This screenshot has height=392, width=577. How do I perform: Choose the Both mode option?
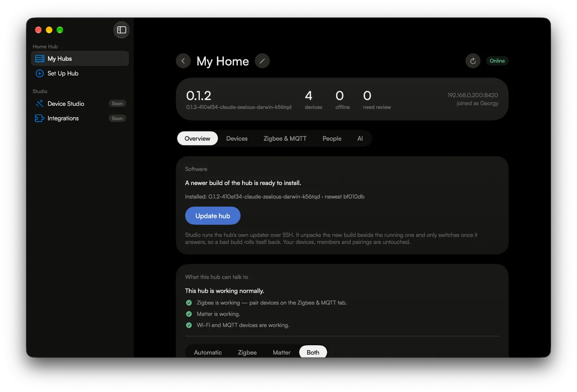(x=313, y=352)
